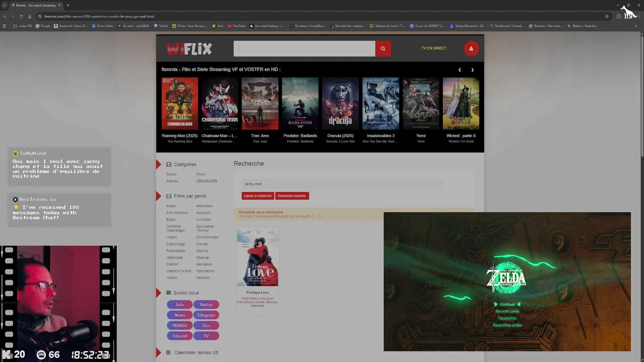Open the YouTube bookmark
This screenshot has width=644, height=362.
pos(236,26)
